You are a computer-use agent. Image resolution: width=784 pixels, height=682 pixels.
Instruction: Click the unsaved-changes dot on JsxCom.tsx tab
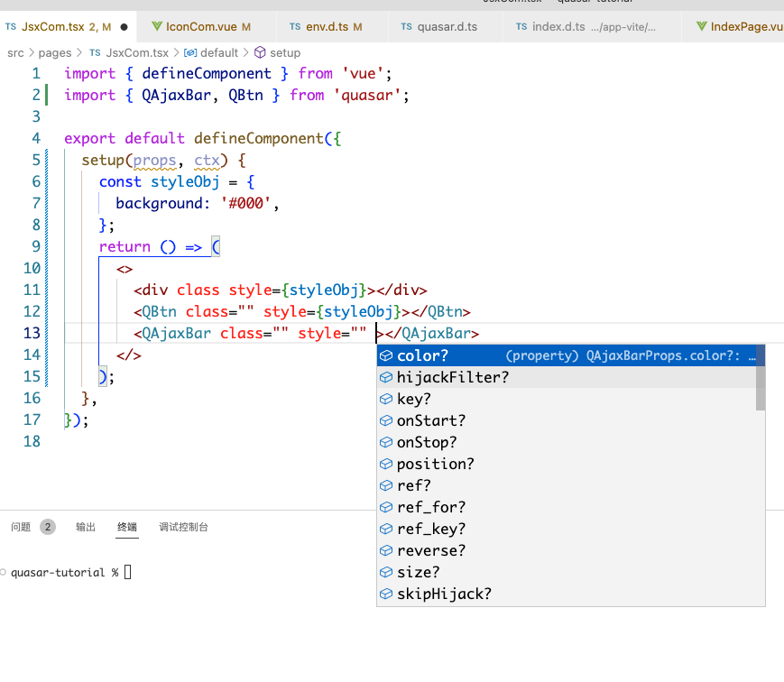pyautogui.click(x=124, y=27)
